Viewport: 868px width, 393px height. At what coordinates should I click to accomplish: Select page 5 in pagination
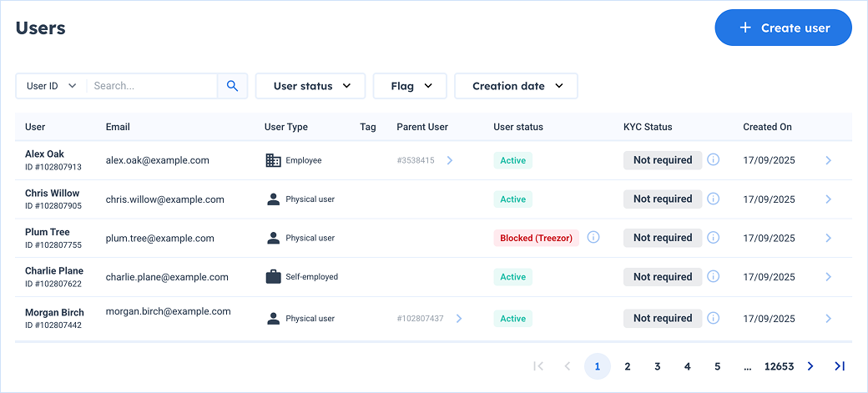[717, 366]
